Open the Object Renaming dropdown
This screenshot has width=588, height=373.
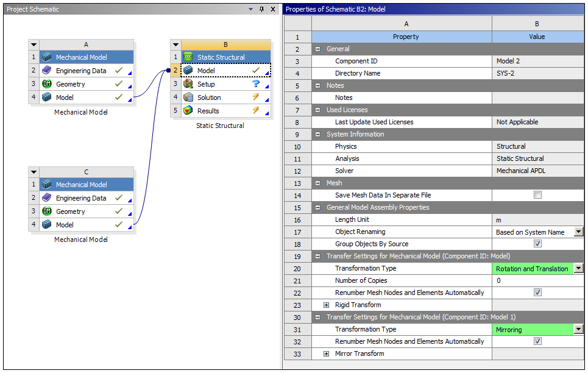pos(578,232)
